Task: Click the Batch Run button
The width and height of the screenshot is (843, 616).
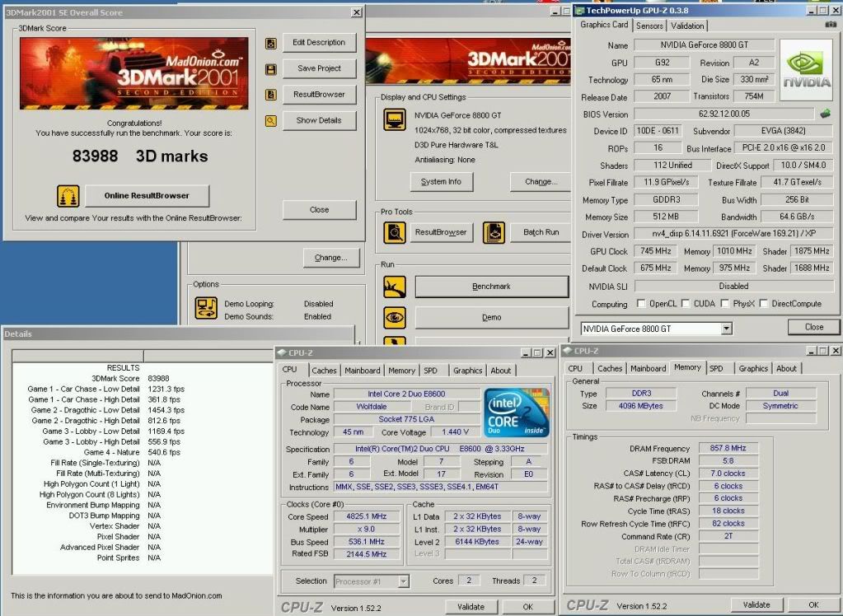Action: 540,232
